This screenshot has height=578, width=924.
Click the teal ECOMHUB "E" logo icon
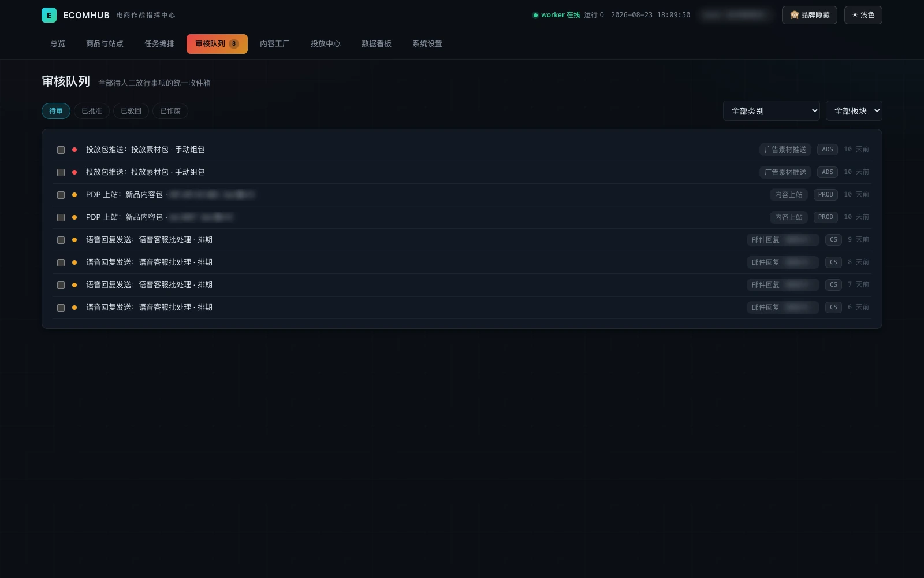point(49,15)
